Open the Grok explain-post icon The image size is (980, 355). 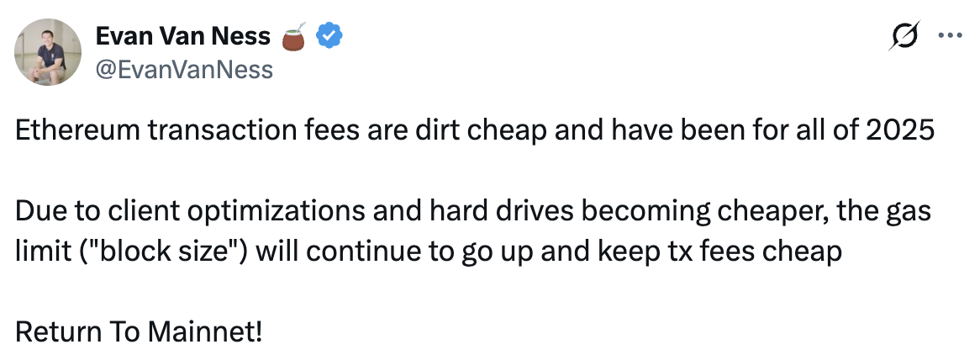(905, 38)
